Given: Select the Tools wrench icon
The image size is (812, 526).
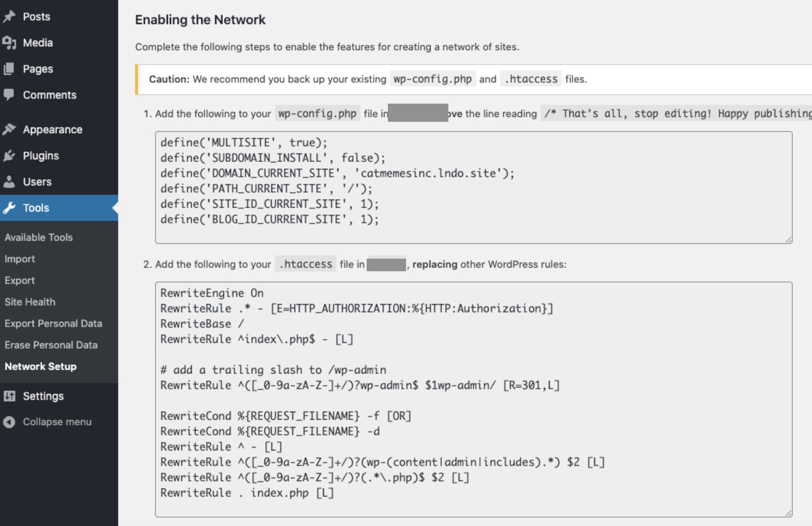Looking at the screenshot, I should (x=10, y=208).
